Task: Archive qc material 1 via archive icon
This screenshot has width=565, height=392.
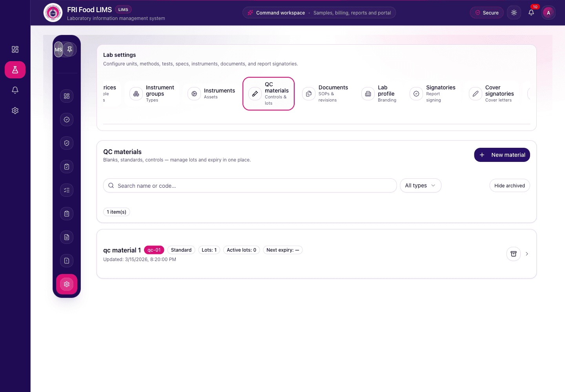Action: (514, 254)
